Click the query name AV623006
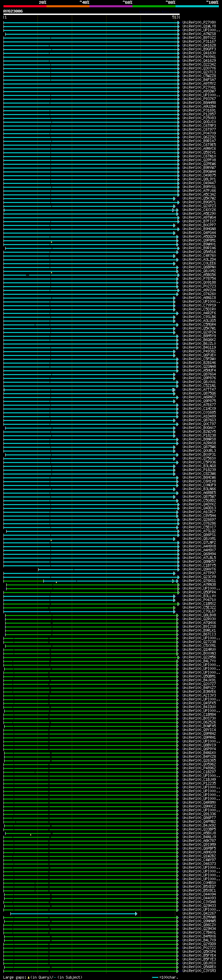This screenshot has width=222, height=980. [13, 11]
